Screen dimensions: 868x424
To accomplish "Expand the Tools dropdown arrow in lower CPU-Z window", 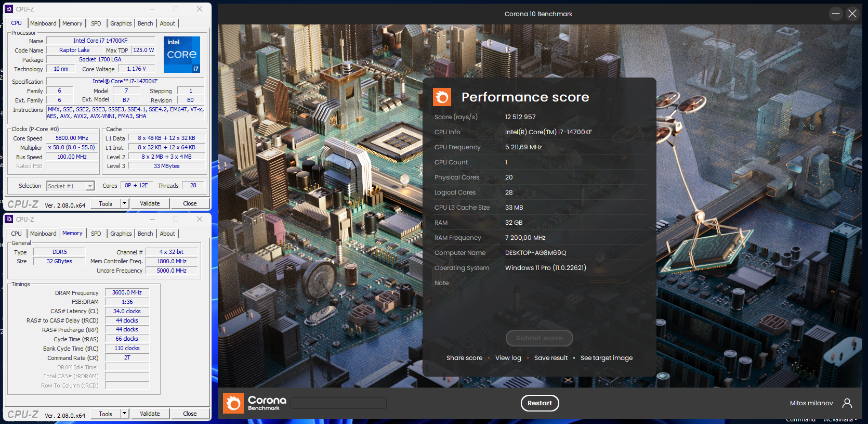I will [x=124, y=414].
